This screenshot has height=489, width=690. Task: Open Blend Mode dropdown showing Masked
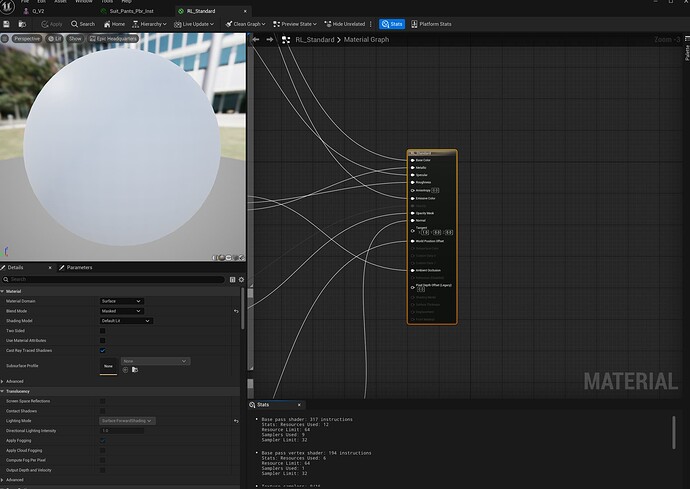tap(122, 311)
